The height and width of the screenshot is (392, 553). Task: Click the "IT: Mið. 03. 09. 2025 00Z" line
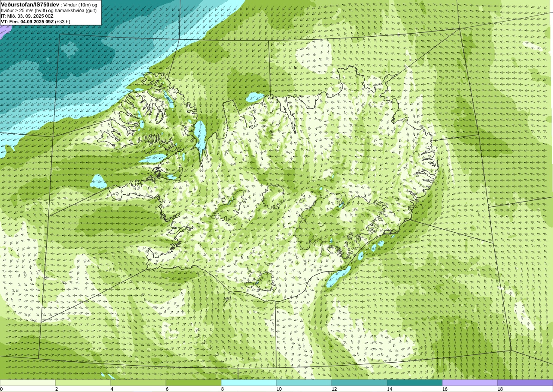pos(27,16)
